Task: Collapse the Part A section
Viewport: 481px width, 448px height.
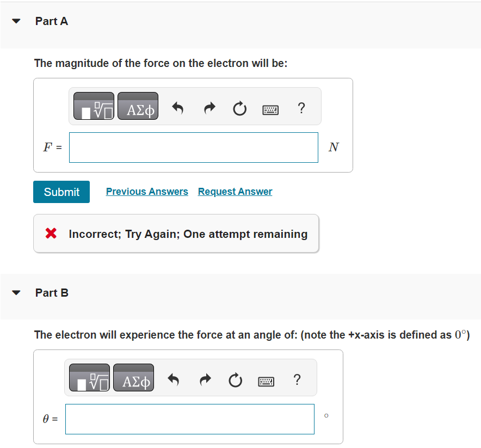Action: pos(16,21)
